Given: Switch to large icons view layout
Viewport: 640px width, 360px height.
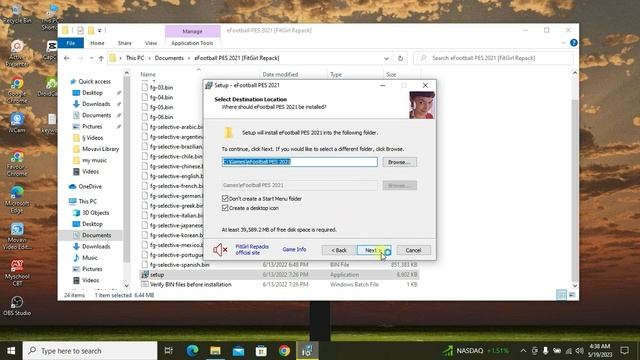Looking at the screenshot, I should point(572,295).
